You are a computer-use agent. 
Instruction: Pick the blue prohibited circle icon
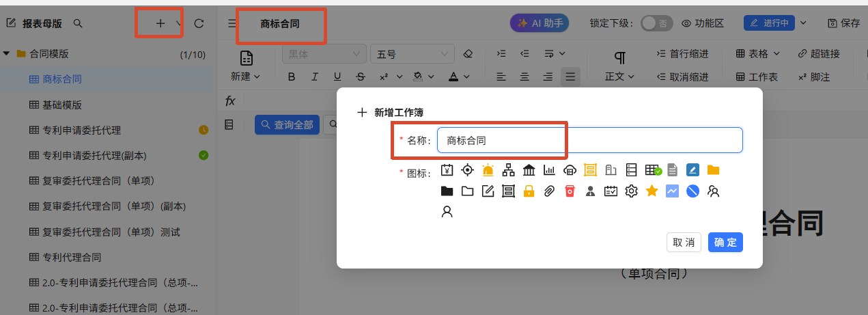tap(693, 191)
